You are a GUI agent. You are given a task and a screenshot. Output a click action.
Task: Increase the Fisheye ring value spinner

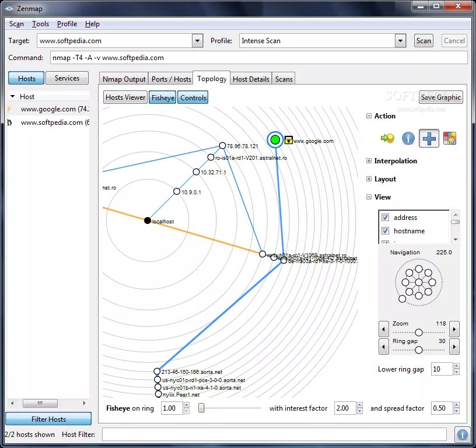[x=187, y=405]
